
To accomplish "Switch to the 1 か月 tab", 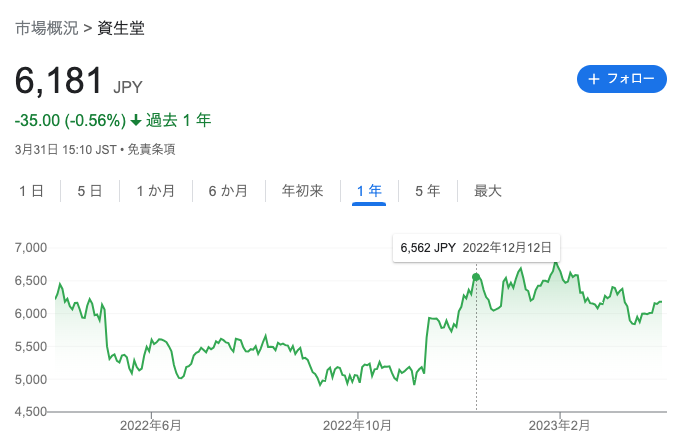I will (x=156, y=191).
